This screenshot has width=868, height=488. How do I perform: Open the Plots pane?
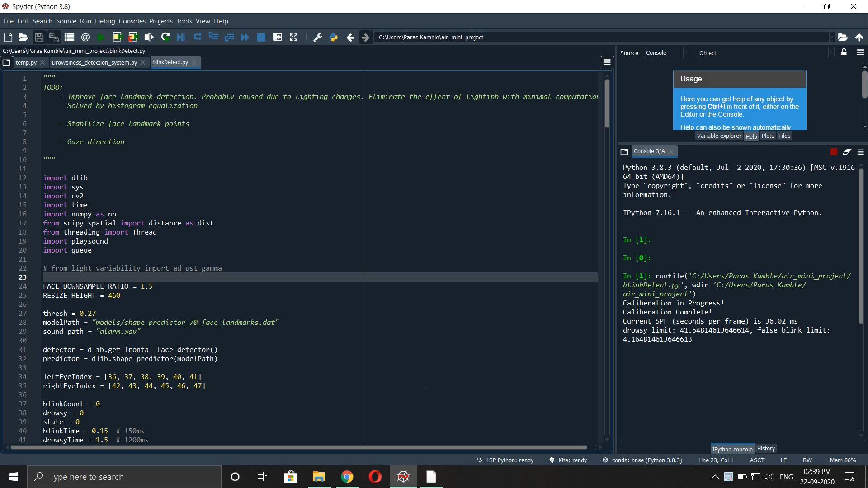point(768,136)
